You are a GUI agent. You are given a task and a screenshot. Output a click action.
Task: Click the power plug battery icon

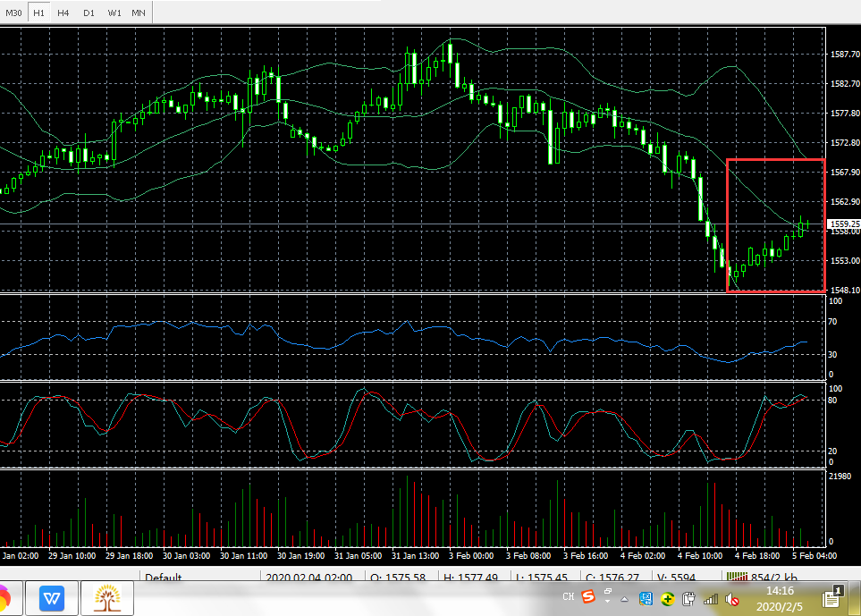pos(689,598)
